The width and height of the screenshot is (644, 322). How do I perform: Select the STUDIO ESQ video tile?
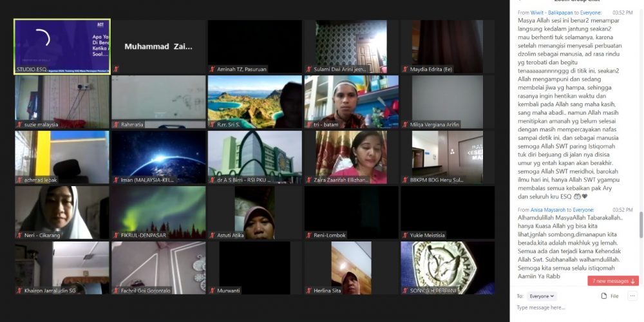click(62, 46)
